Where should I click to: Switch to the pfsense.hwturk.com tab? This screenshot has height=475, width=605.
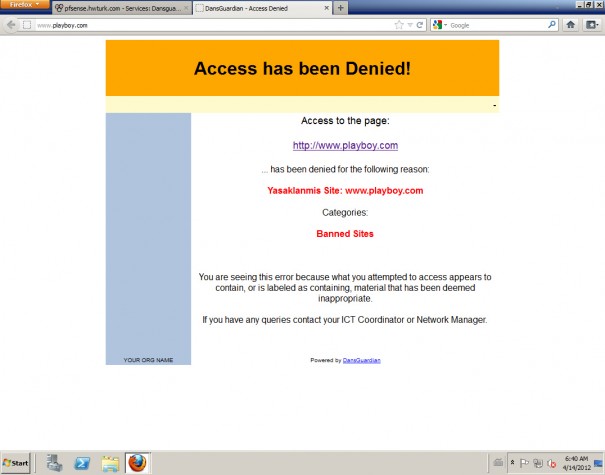tap(122, 8)
